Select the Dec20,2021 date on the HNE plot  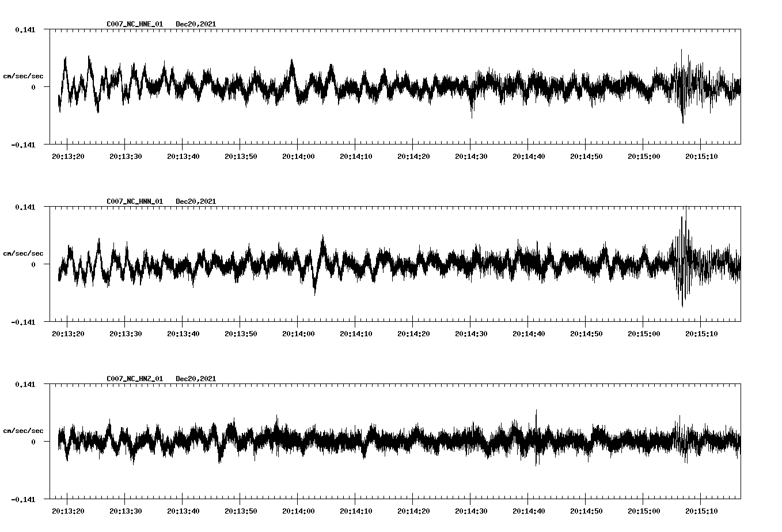[x=196, y=24]
